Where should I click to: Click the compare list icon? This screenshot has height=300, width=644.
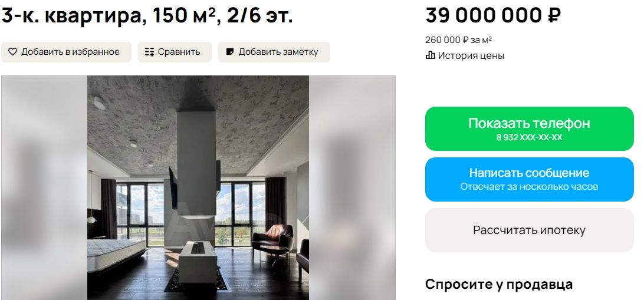[x=149, y=52]
